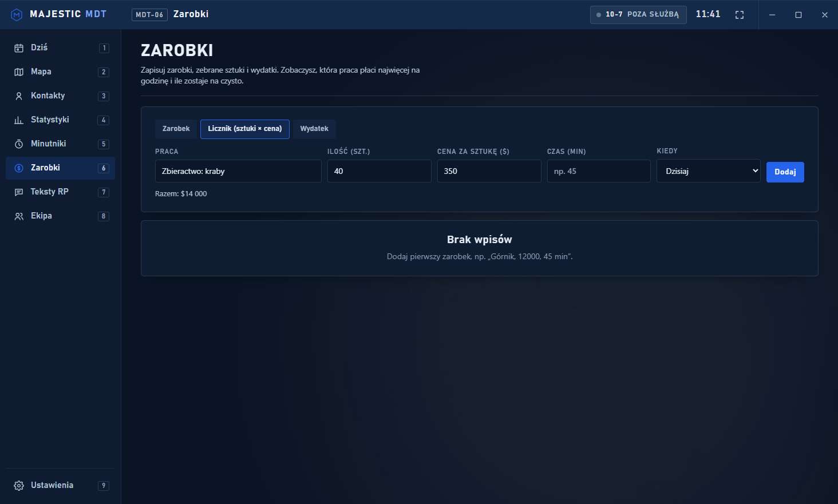Screen dimensions: 838x504
Task: Select the Licznik (sztuki × cena) tab
Action: pos(245,129)
